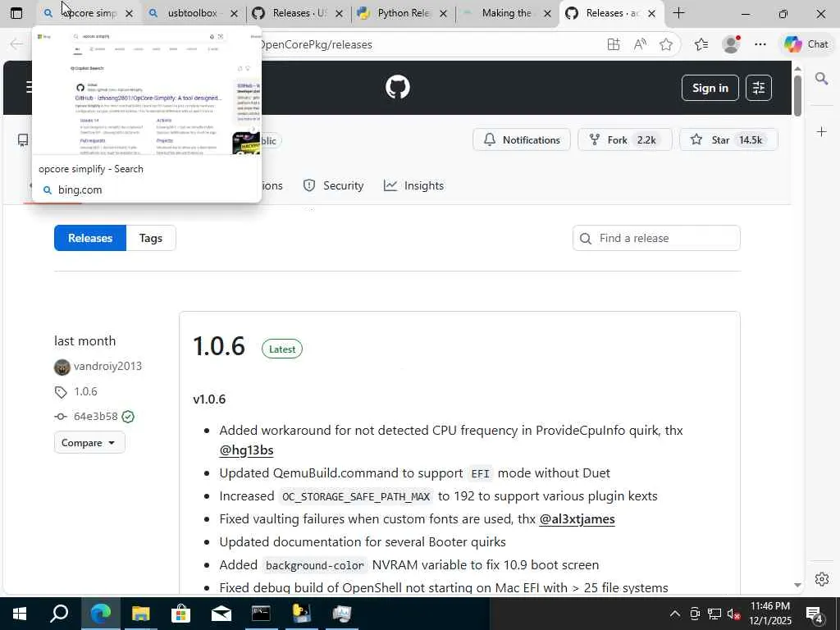Click the address bar URL
840x630 pixels.
pos(315,44)
